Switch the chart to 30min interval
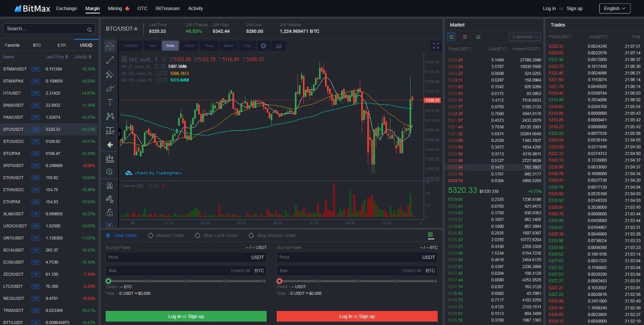The image size is (644, 325). 189,46
